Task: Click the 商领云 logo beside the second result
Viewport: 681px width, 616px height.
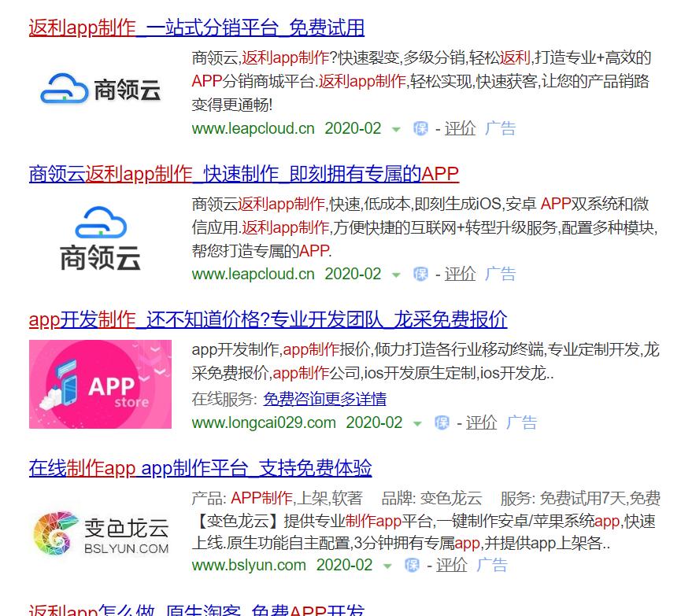Action: click(99, 236)
